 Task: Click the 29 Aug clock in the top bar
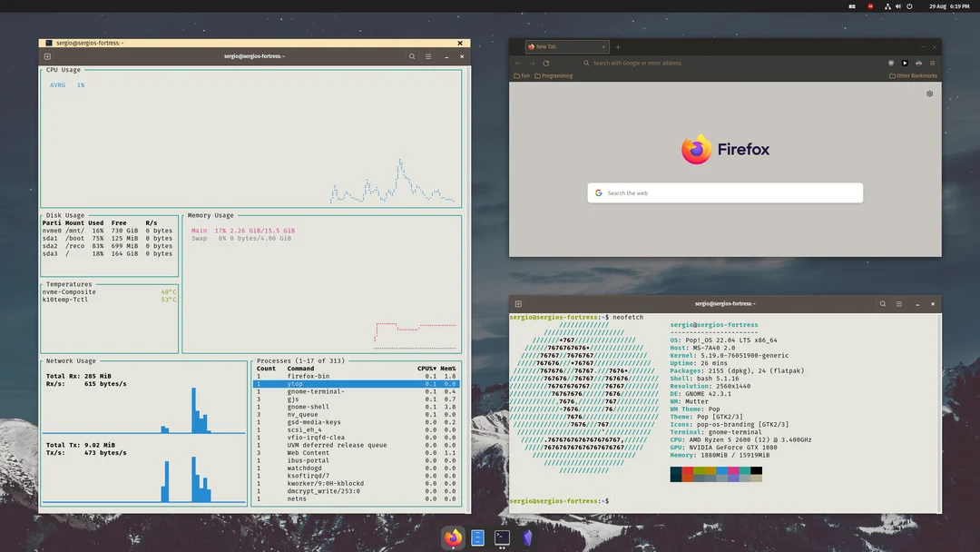(938, 6)
